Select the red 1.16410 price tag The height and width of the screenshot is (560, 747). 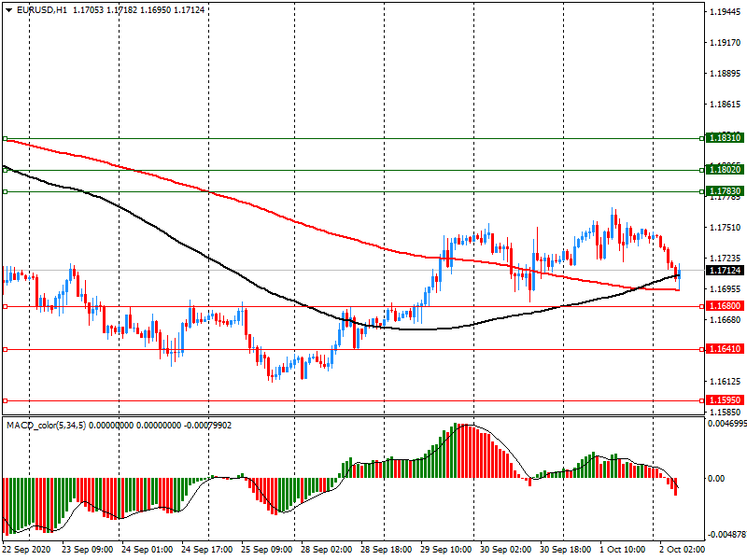[x=725, y=349]
